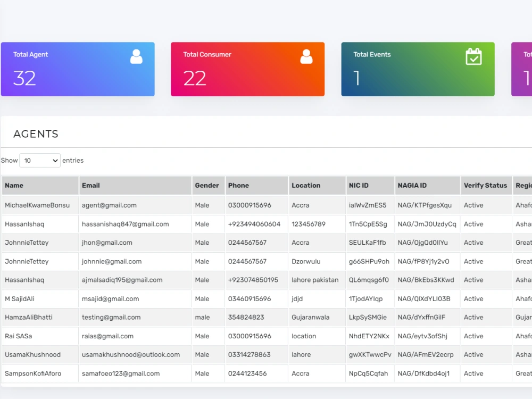The image size is (532, 399).
Task: Click email msajid@gmail.com
Action: (110, 299)
